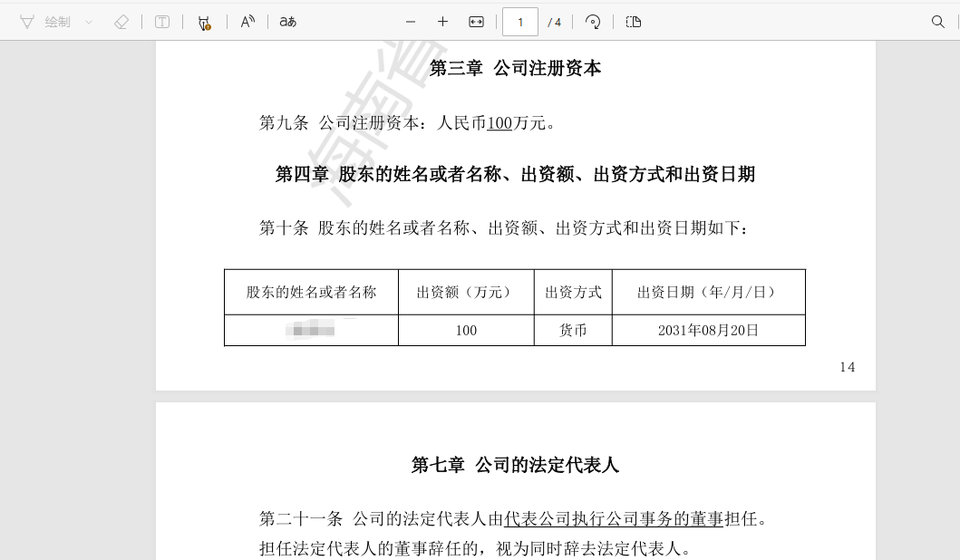Click the heading 第七章 公司的法定代表人

(x=515, y=465)
